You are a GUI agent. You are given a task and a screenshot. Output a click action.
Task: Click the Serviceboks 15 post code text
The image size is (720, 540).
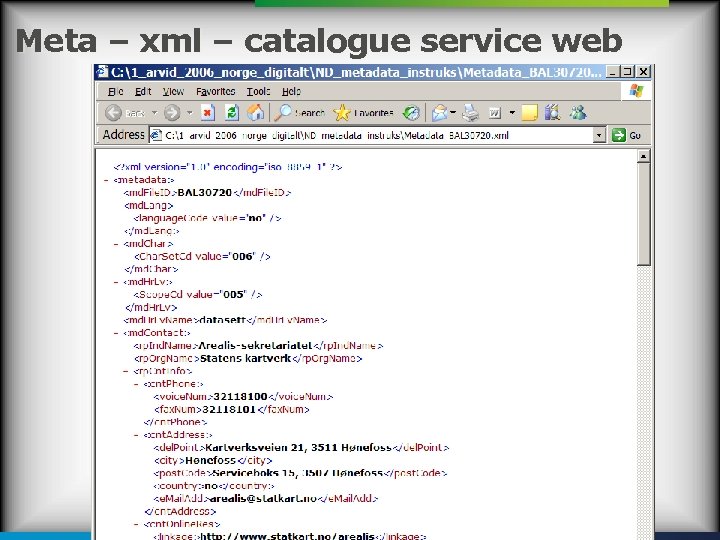(298, 473)
